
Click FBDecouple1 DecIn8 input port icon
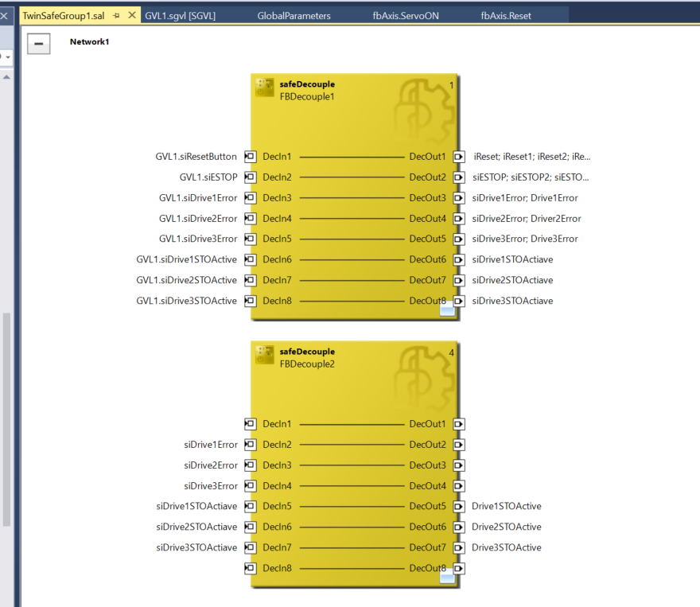pos(251,301)
